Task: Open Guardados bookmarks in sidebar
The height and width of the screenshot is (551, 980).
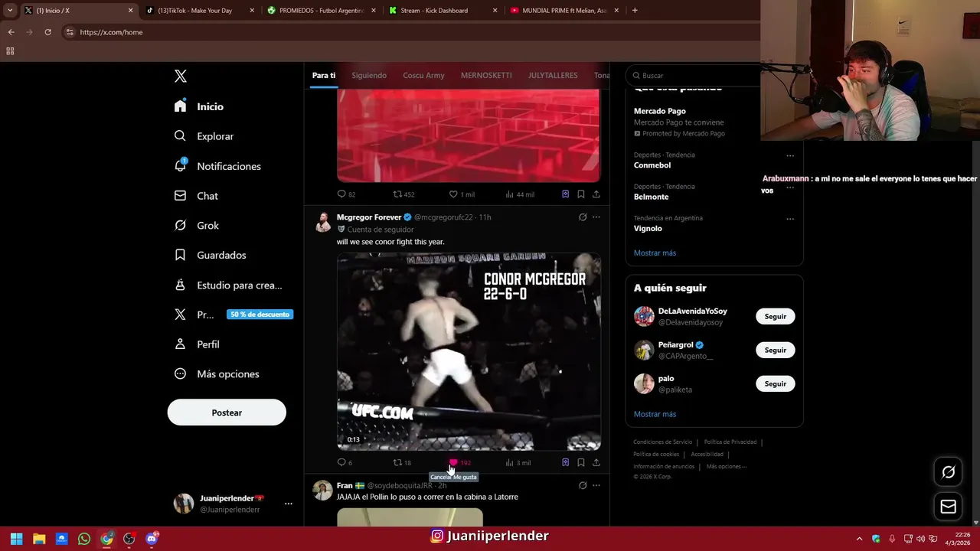Action: (210, 255)
